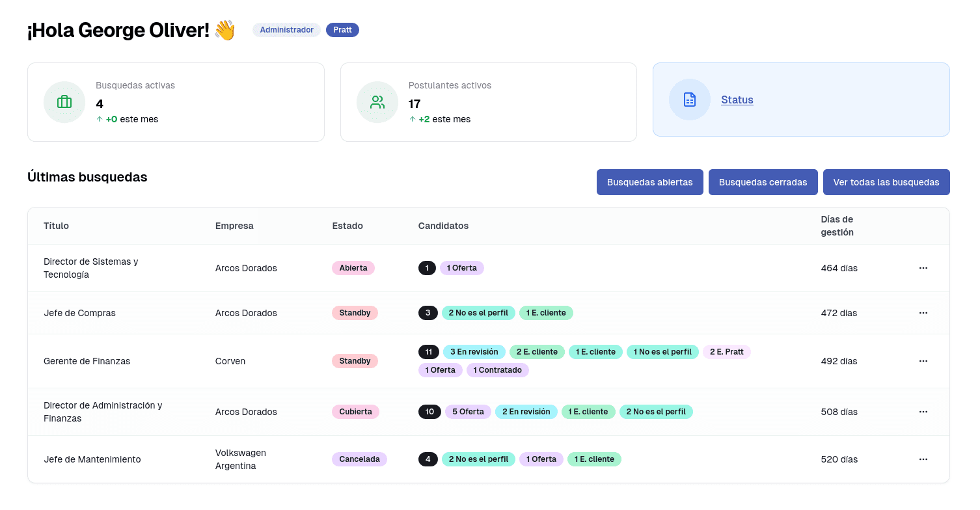Screen dimensions: 980x510
Task: Click ellipsis icon for Jefe de Mantenimiento
Action: 923,459
